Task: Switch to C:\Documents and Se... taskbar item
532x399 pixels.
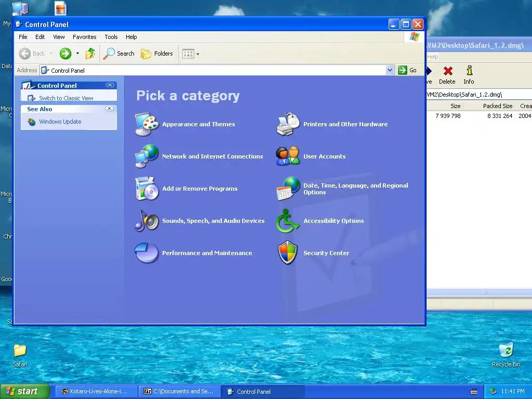Action: [179, 392]
